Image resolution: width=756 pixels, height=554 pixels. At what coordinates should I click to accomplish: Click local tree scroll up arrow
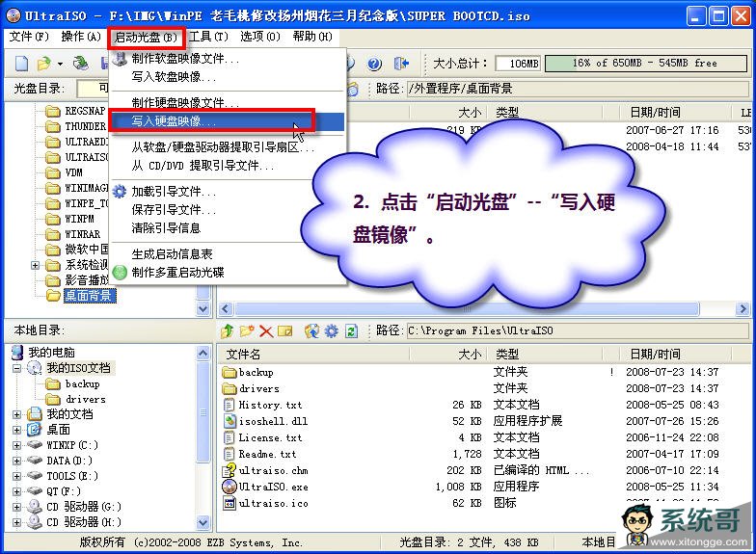[x=203, y=353]
